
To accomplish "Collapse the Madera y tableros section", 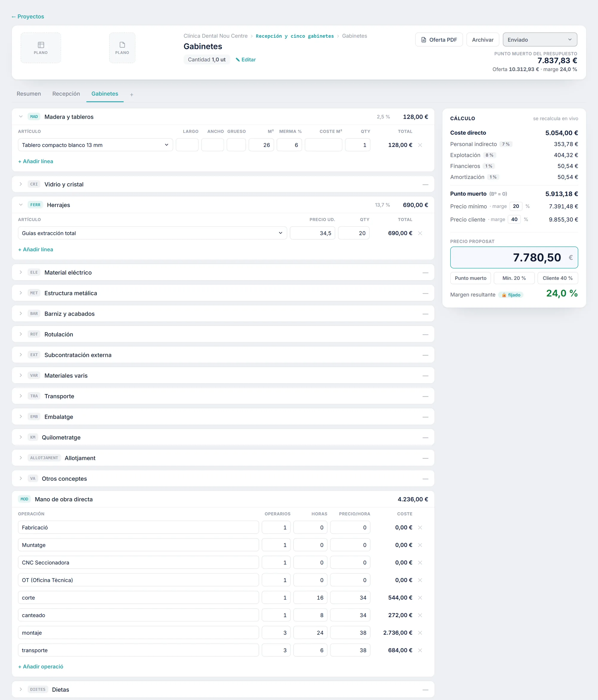I will tap(21, 117).
